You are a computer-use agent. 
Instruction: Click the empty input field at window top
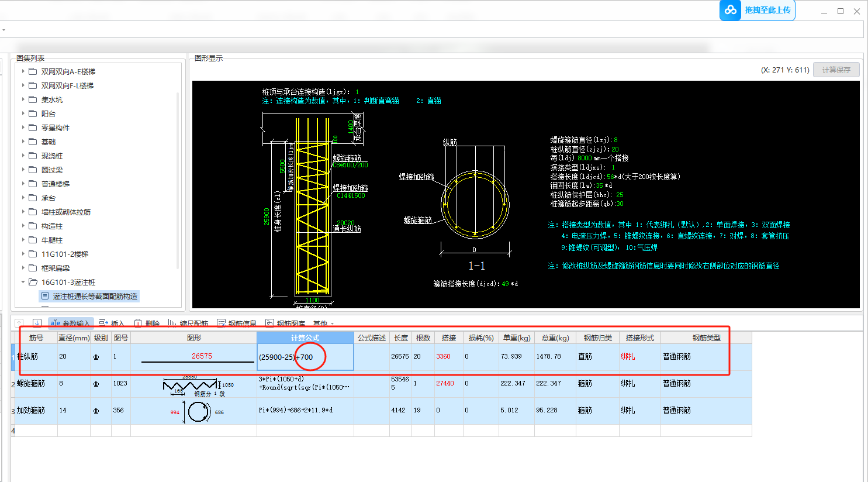pyautogui.click(x=432, y=29)
